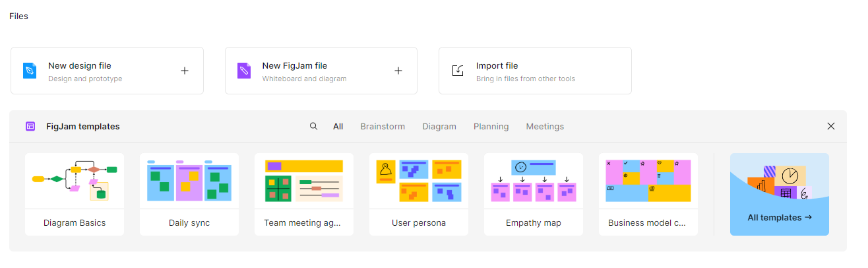Click the New FigJam file title text
868x268 pixels.
click(x=295, y=65)
